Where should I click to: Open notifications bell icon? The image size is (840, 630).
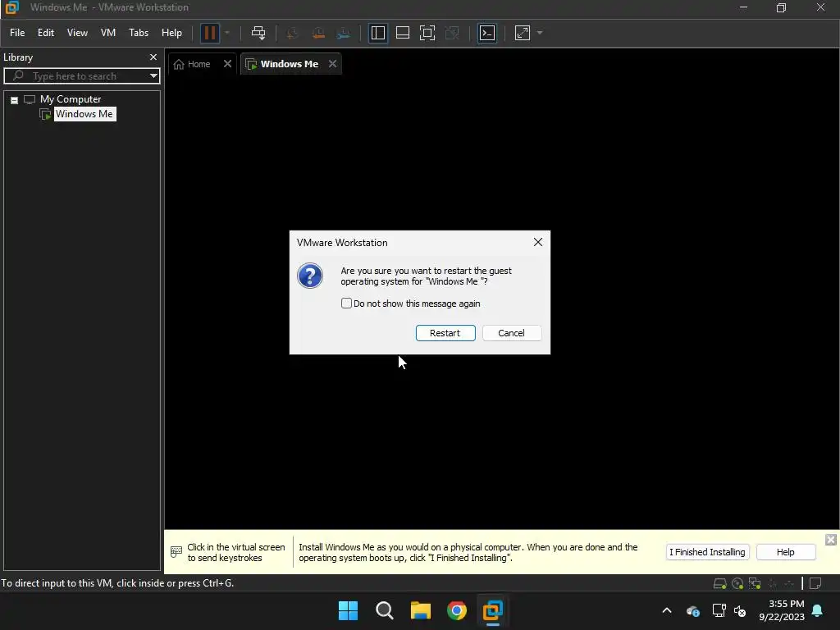click(x=818, y=610)
